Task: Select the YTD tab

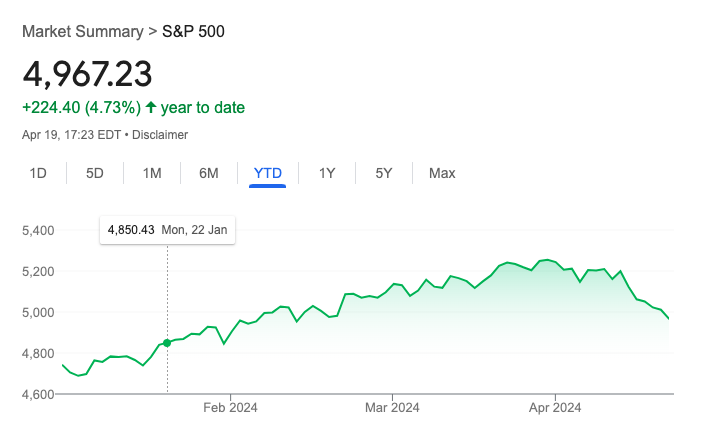Action: coord(268,173)
